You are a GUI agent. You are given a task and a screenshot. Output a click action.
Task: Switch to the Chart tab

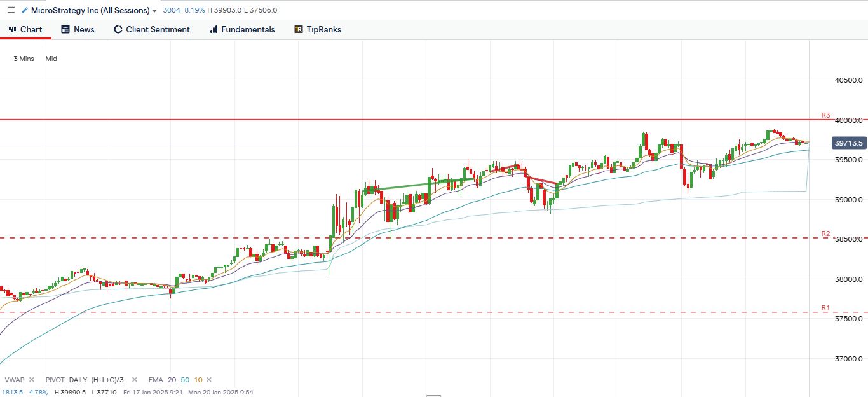pos(25,29)
